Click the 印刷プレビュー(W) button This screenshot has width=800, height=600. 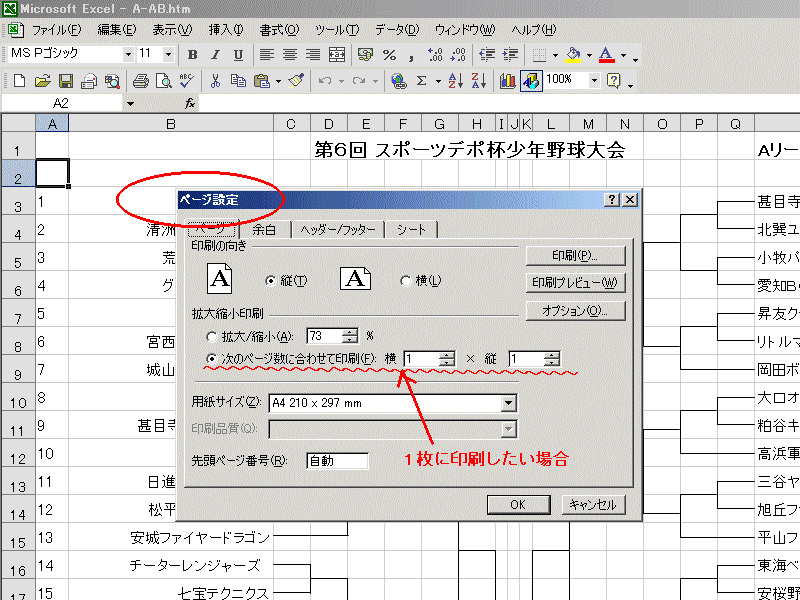click(x=575, y=283)
